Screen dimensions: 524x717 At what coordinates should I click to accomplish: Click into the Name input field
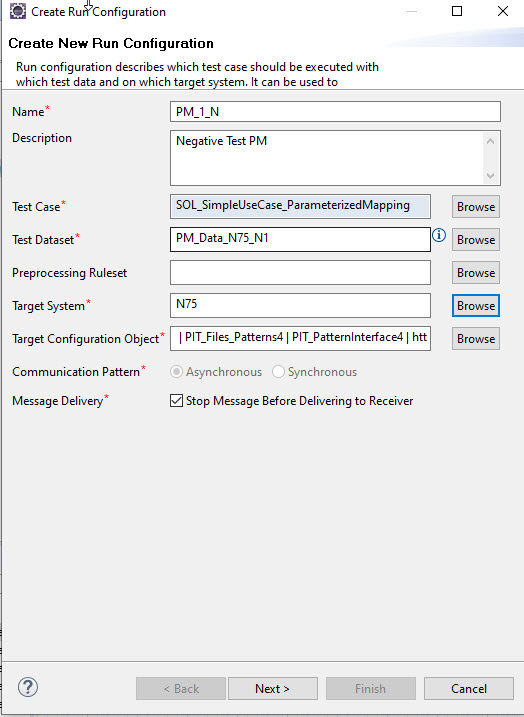[x=336, y=112]
